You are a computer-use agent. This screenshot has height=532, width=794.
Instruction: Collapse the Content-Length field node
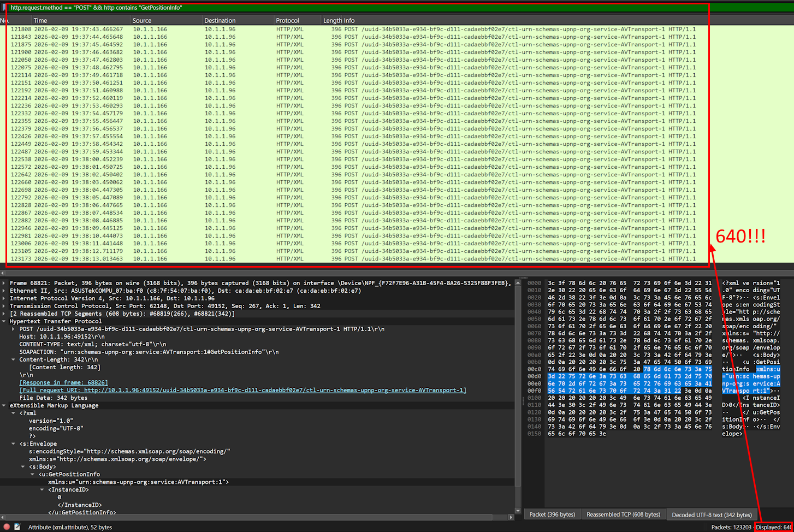(14, 359)
